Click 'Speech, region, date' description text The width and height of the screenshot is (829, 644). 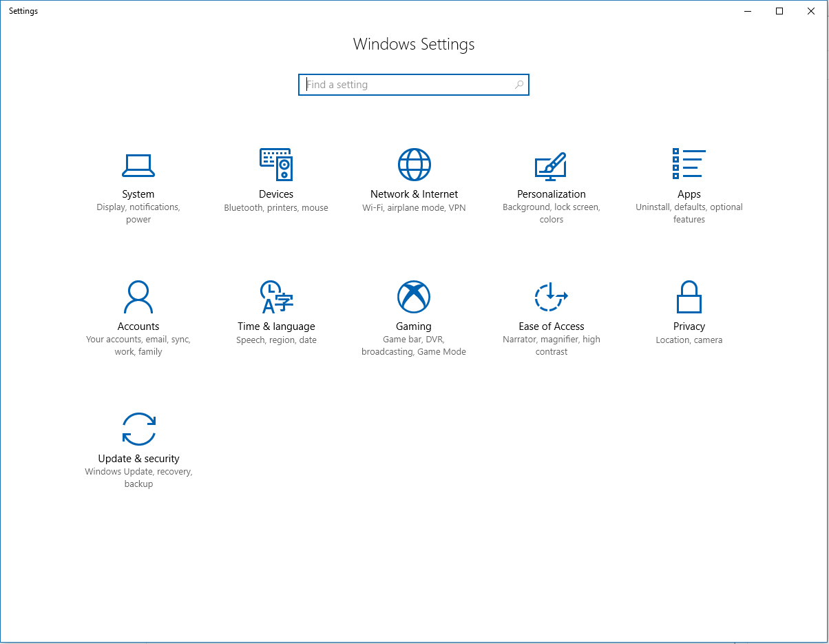click(276, 340)
